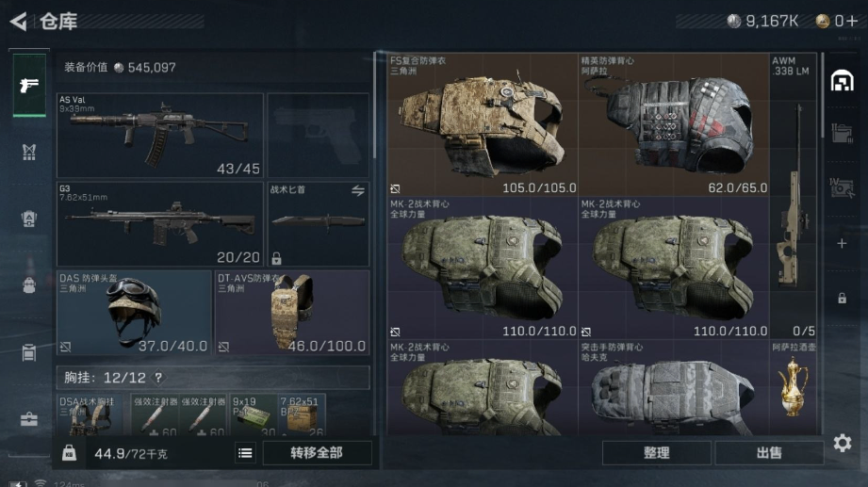Select the main warehouse storage icon
The width and height of the screenshot is (868, 487).
842,81
